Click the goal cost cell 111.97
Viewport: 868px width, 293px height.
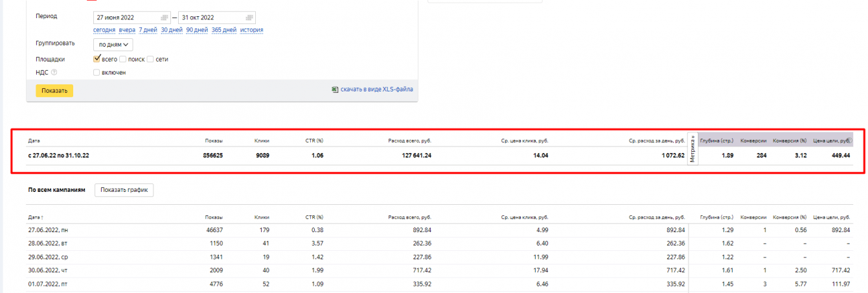point(841,283)
